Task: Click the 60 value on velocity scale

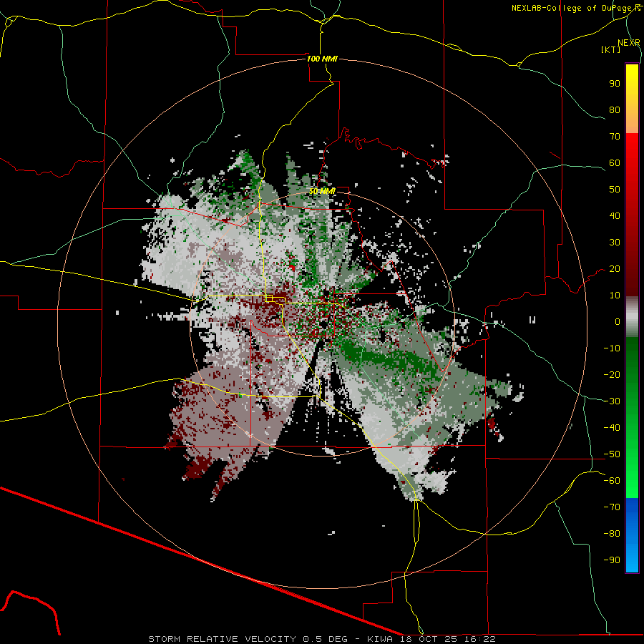Action: [615, 163]
